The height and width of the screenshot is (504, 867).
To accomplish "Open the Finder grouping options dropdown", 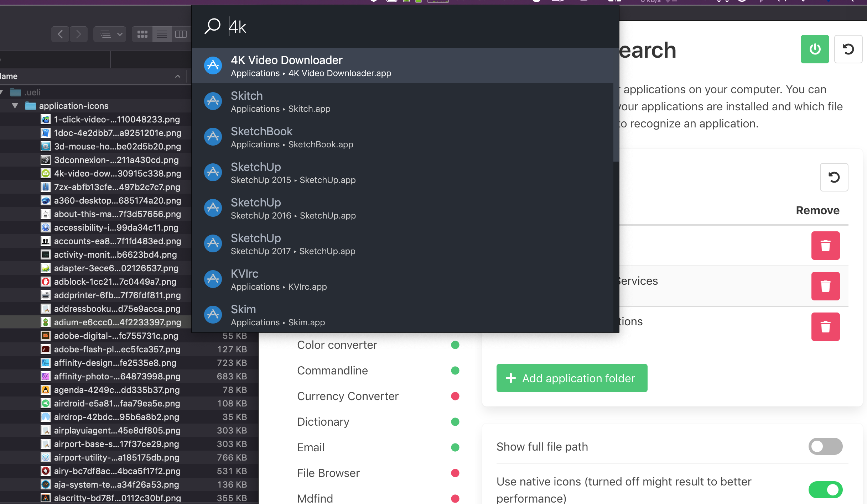I will pos(109,34).
